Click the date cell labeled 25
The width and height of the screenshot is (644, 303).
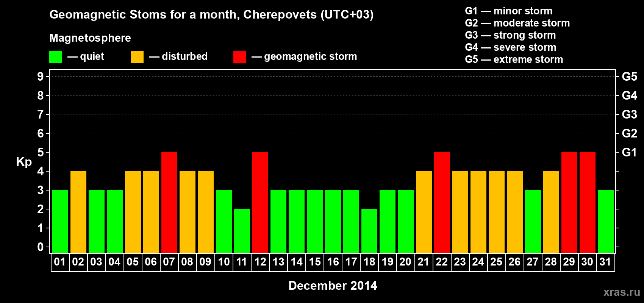coord(496,262)
